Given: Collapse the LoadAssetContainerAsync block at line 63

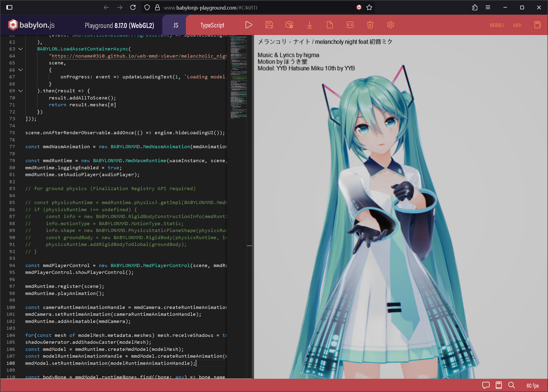Looking at the screenshot, I should [21, 49].
